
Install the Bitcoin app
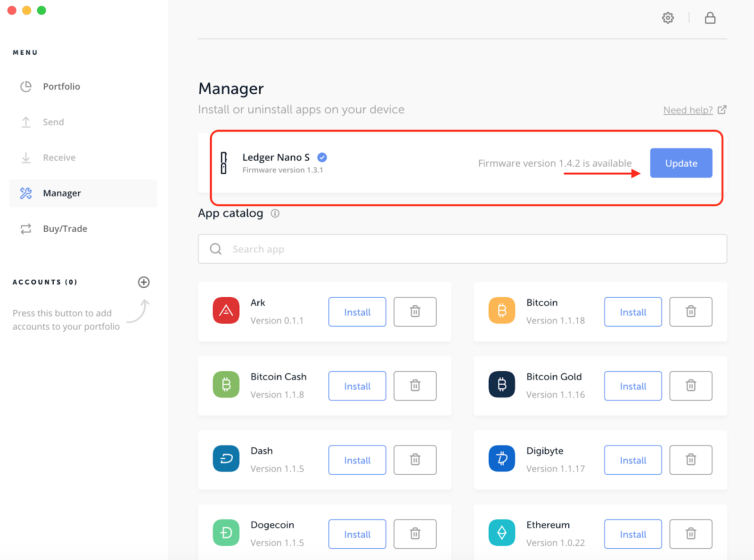pos(633,312)
